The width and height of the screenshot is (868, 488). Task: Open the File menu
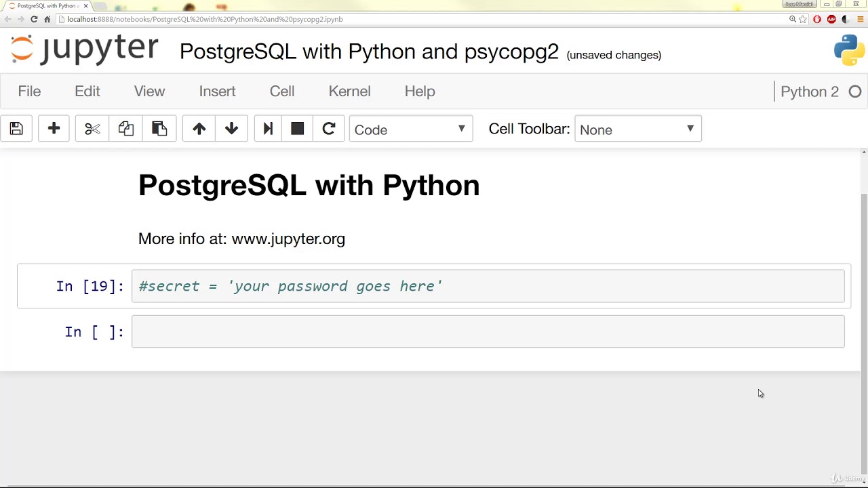(x=29, y=91)
